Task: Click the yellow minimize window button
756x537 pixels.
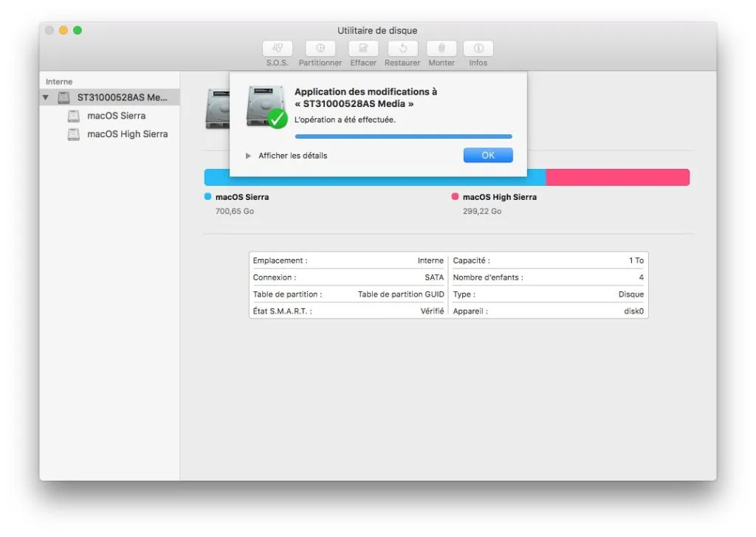Action: click(63, 30)
